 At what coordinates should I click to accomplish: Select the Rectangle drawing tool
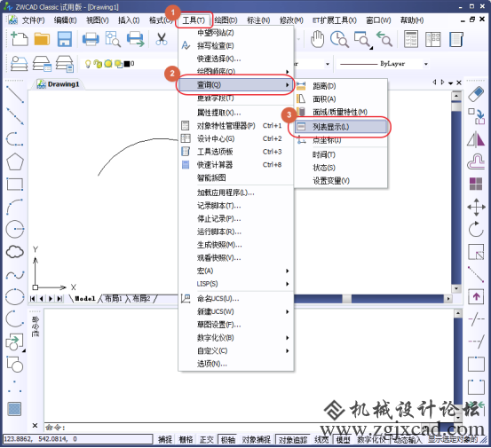click(15, 185)
